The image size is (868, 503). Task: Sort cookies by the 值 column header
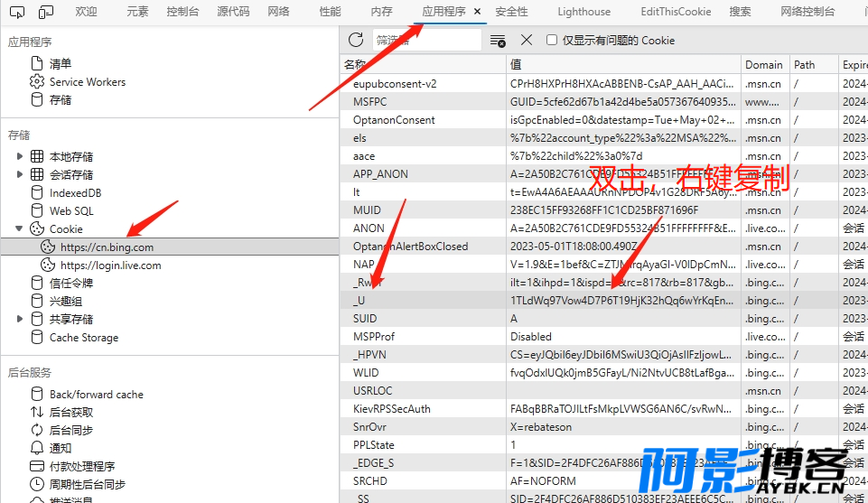coord(623,65)
